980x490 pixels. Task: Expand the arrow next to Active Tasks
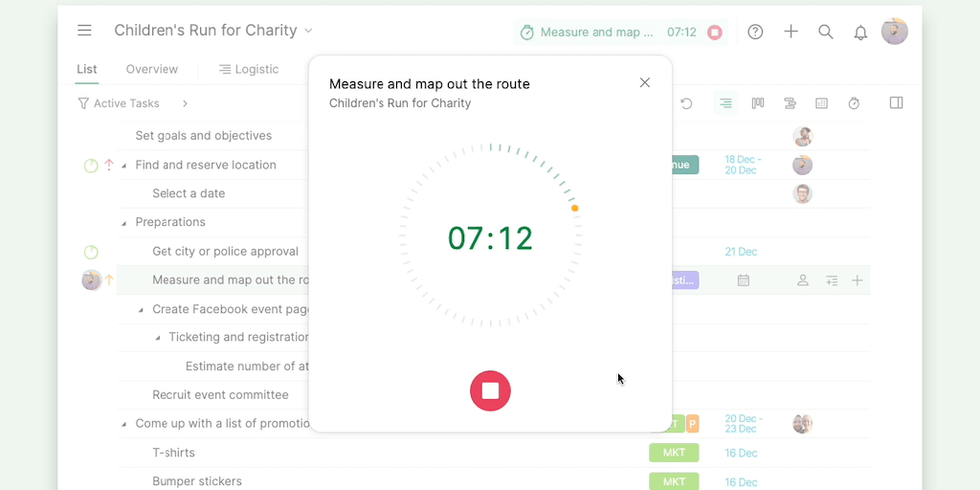[x=185, y=103]
